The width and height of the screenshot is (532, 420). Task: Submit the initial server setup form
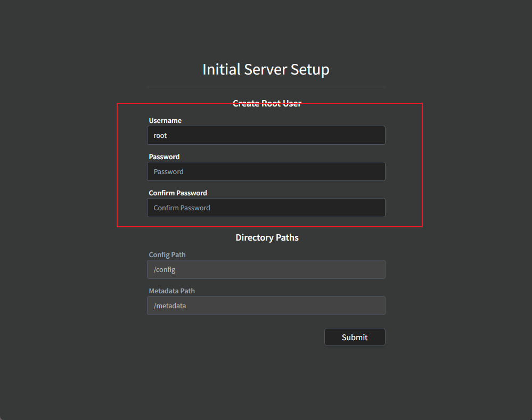click(x=355, y=337)
